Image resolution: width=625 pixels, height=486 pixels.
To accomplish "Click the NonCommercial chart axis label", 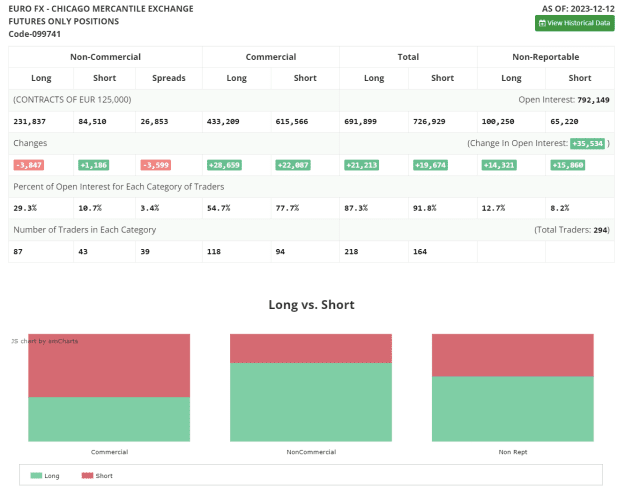I will (x=311, y=452).
